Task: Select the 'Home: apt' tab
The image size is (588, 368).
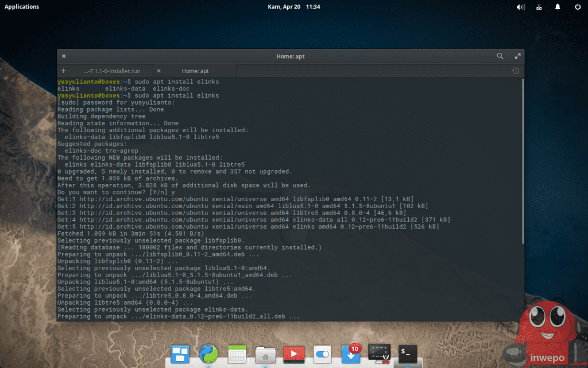Action: point(195,71)
